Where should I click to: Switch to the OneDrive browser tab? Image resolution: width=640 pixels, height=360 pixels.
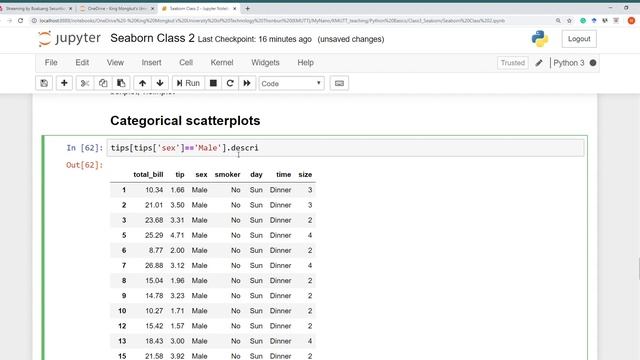[x=116, y=8]
